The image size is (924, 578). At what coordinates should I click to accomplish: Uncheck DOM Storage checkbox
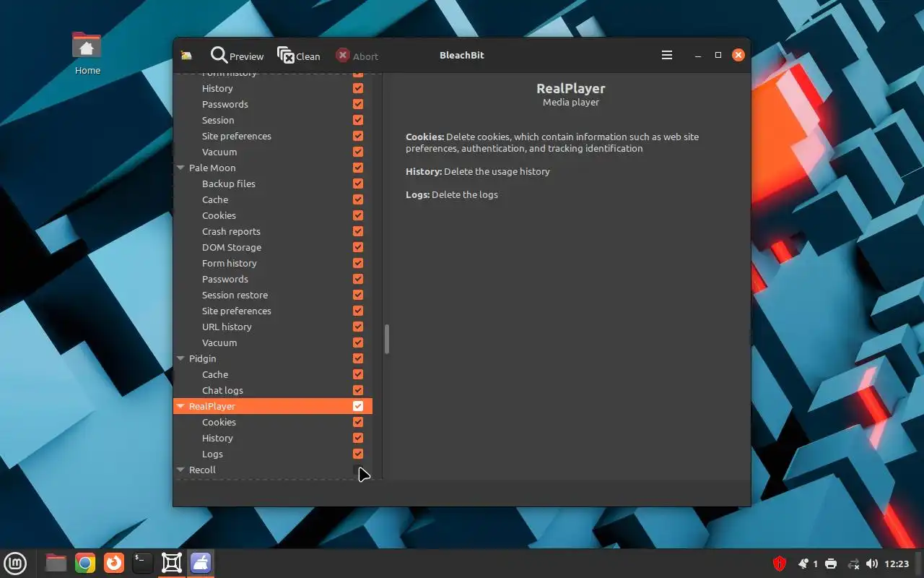(x=358, y=247)
